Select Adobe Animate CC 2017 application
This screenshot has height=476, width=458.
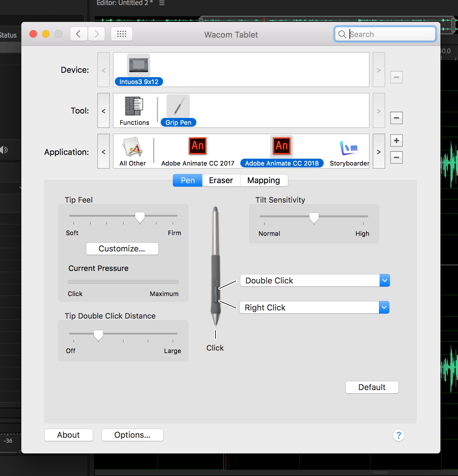pos(198,152)
